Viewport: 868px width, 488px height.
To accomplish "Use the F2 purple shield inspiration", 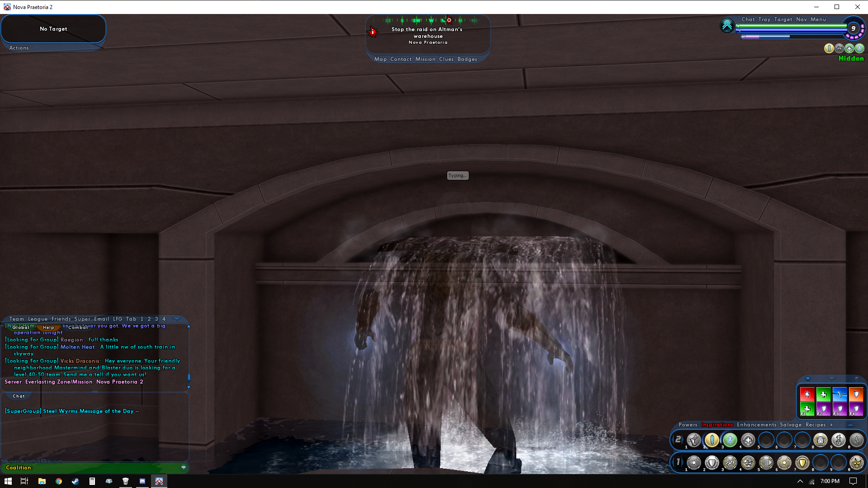I will pyautogui.click(x=824, y=409).
